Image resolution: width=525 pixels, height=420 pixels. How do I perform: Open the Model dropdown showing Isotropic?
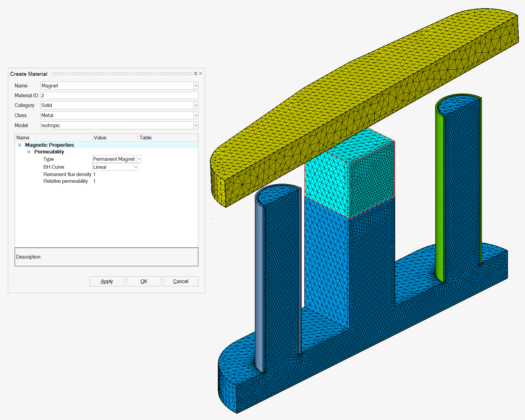click(196, 126)
